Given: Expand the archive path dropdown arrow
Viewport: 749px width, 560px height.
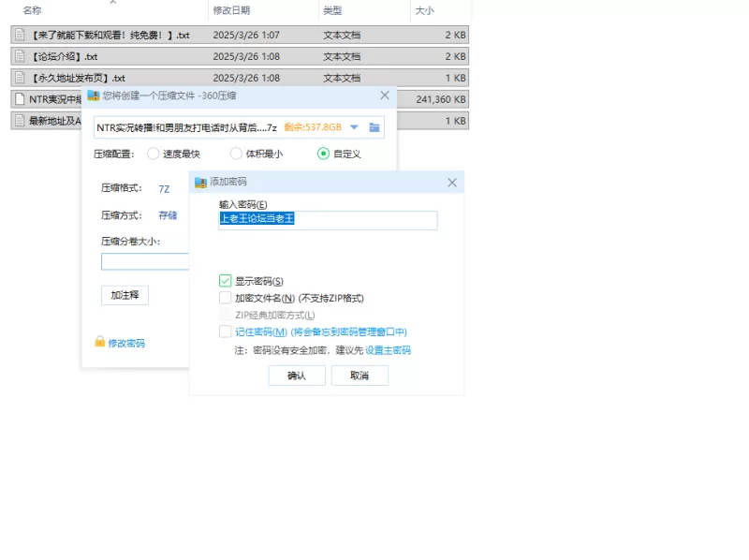Looking at the screenshot, I should [354, 127].
